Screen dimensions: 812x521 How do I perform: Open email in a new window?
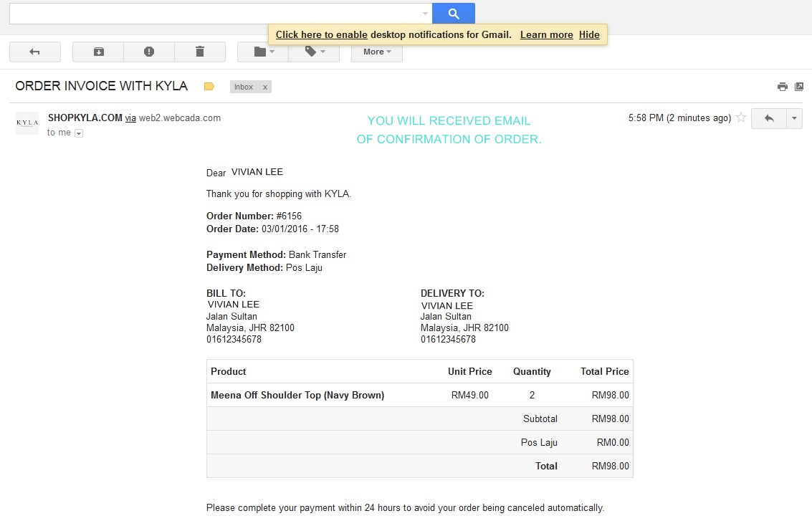(799, 87)
